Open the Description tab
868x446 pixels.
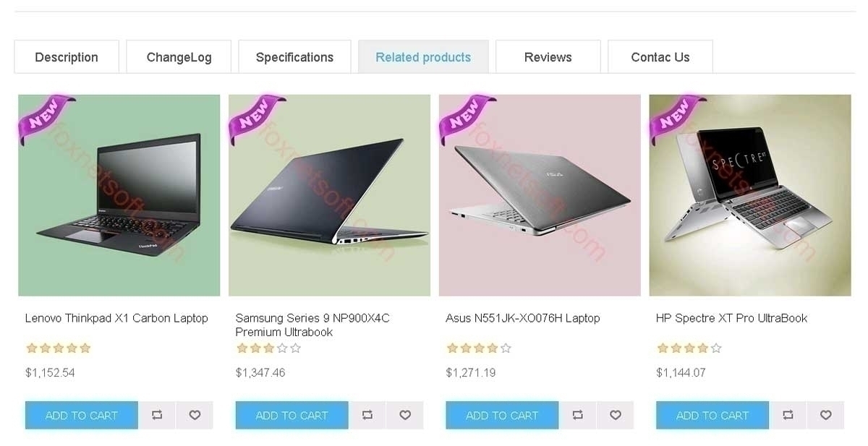coord(67,56)
